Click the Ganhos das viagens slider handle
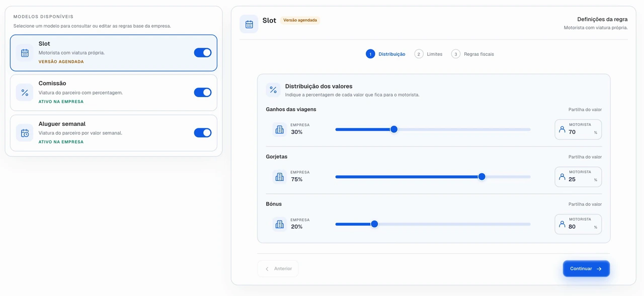 point(394,129)
